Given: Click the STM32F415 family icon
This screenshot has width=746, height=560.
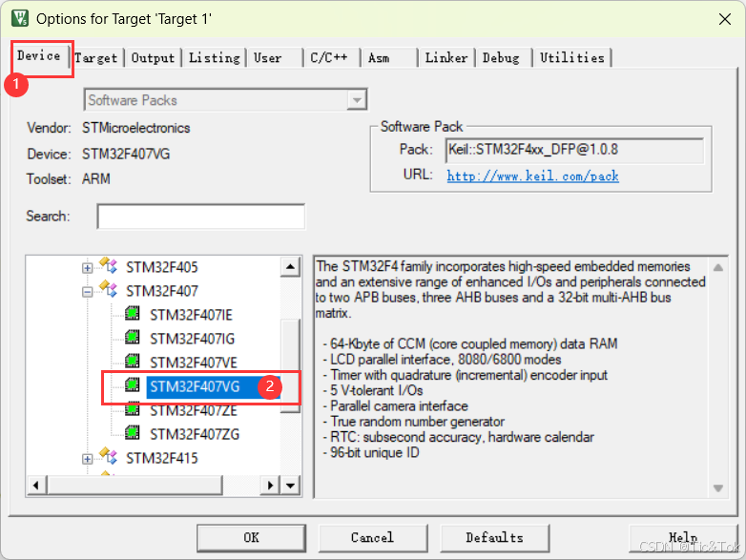Looking at the screenshot, I should [109, 456].
